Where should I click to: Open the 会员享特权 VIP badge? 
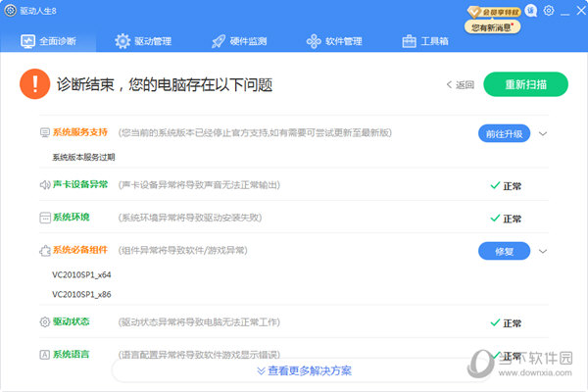494,13
